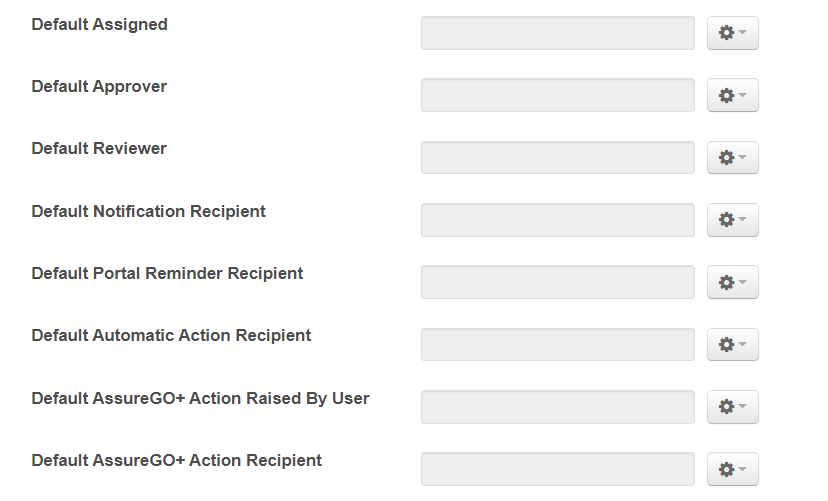Viewport: 828px width, 501px height.
Task: Open gear menu for Default Assigned
Action: click(732, 33)
